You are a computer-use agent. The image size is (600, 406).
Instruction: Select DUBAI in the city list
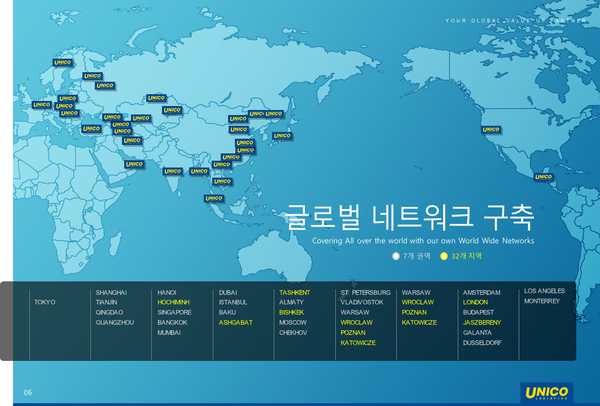[228, 292]
